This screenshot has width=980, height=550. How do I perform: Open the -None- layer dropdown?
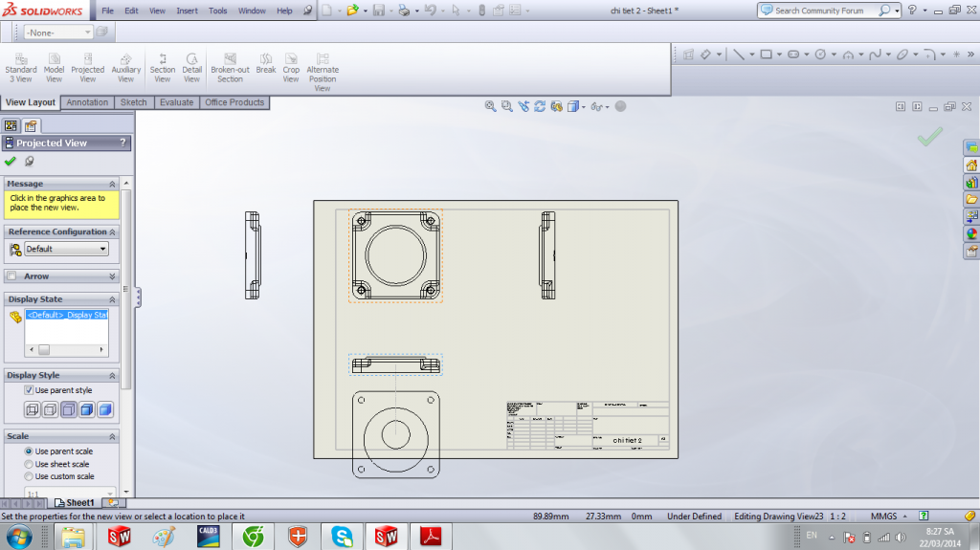pyautogui.click(x=58, y=33)
